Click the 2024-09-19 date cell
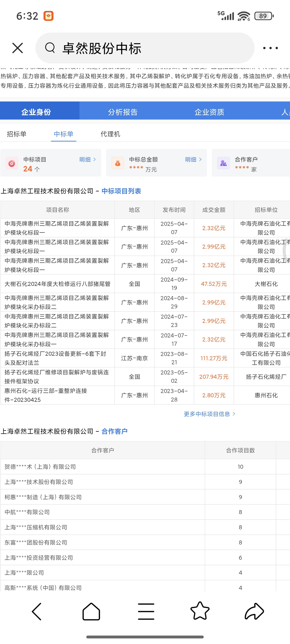 (174, 284)
